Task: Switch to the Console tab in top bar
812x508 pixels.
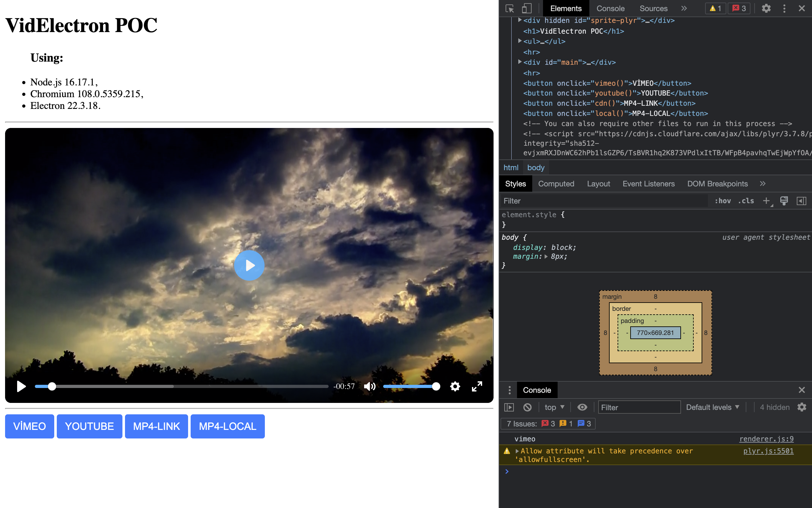Action: pyautogui.click(x=610, y=8)
